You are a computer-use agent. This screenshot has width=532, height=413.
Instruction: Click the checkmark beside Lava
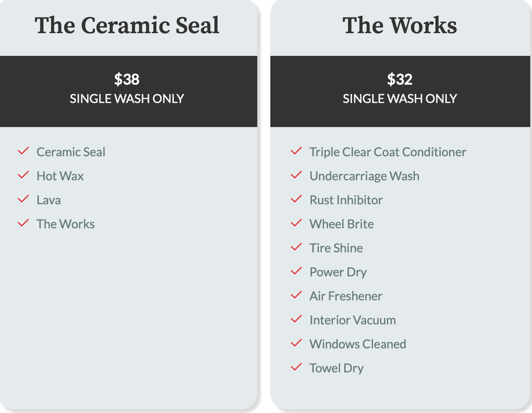pos(23,200)
